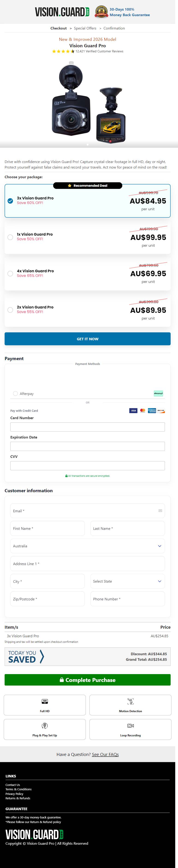Click the Motion Detection icon
178x868 pixels.
coord(131,701)
